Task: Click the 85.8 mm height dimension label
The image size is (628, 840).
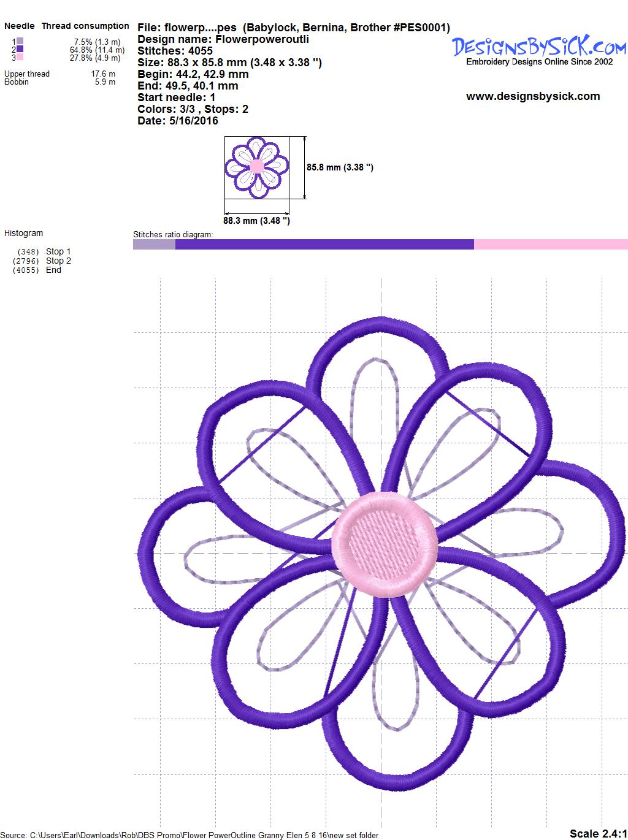Action: pyautogui.click(x=340, y=167)
